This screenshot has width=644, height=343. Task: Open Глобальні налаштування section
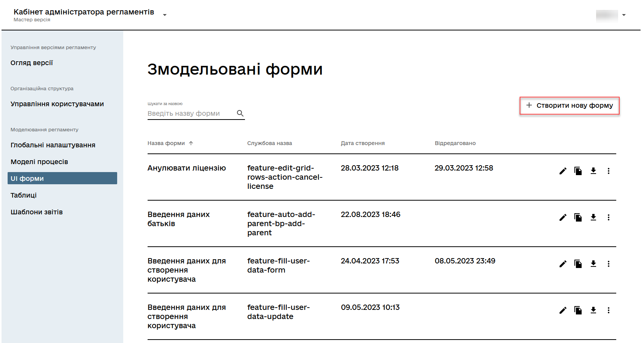point(53,145)
